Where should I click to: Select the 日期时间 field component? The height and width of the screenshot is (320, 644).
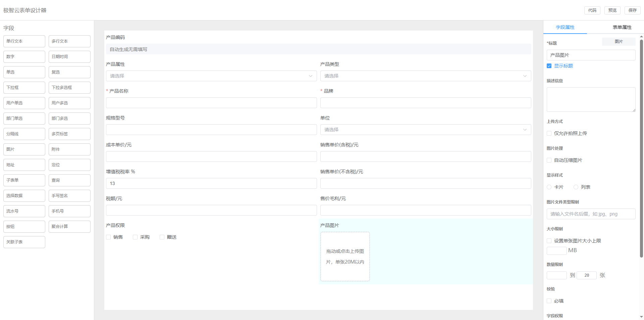(69, 57)
